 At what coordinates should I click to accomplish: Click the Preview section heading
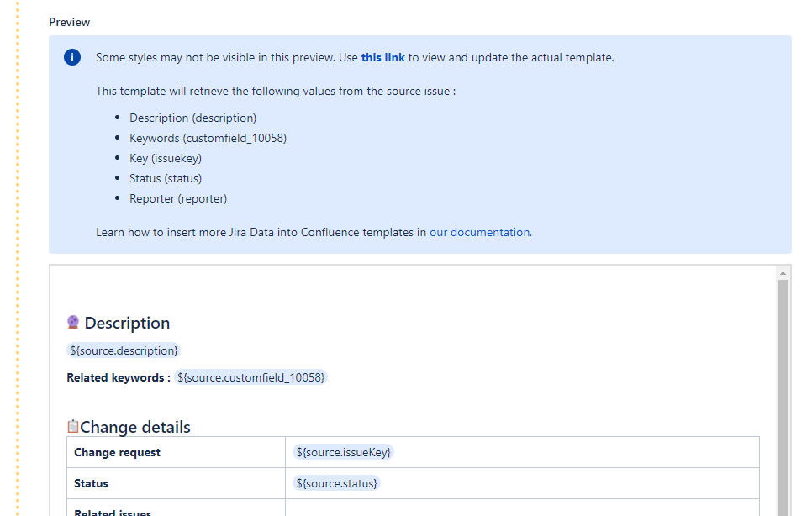click(x=69, y=22)
